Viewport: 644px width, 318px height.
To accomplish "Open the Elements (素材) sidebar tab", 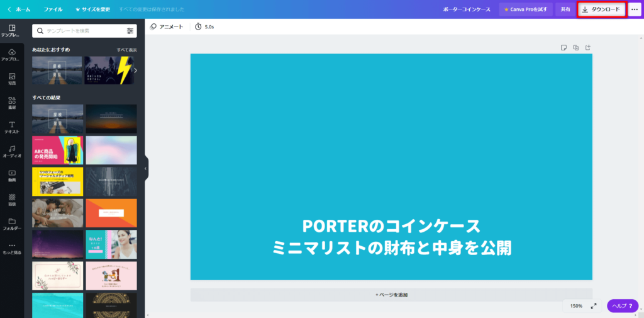I will [x=12, y=103].
